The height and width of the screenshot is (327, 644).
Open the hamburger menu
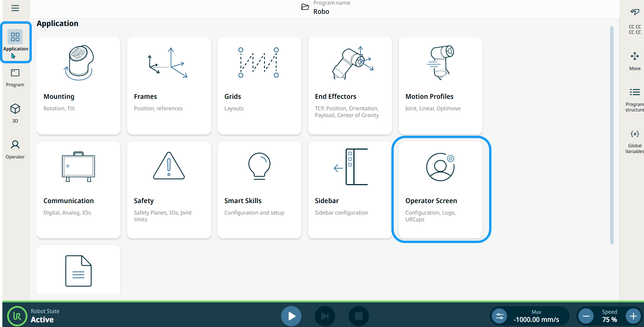tap(15, 8)
